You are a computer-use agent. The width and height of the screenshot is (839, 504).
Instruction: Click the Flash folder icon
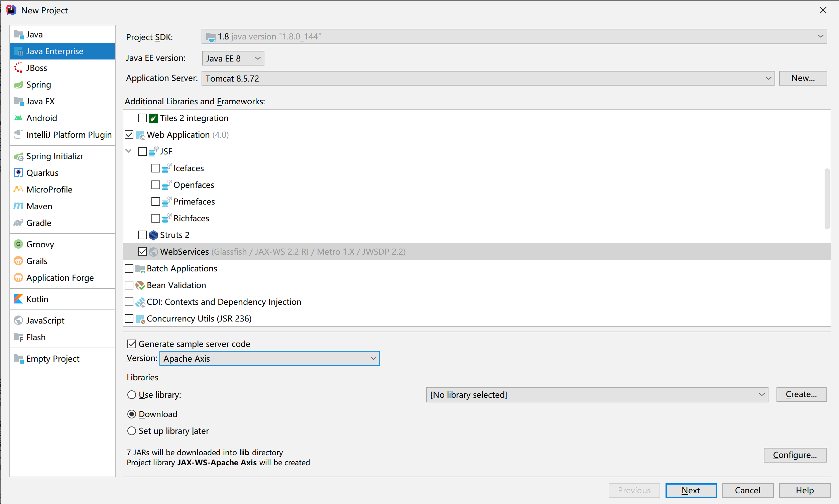18,337
